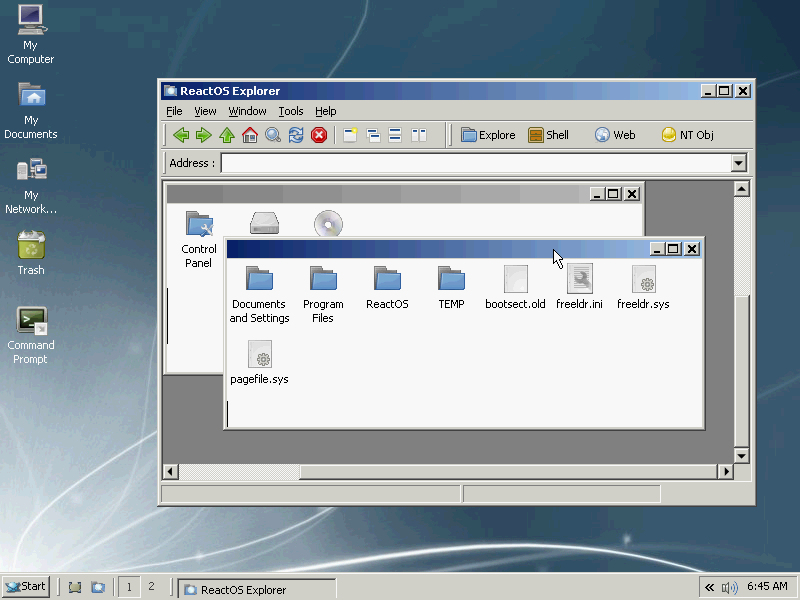Image resolution: width=800 pixels, height=600 pixels.
Task: Open Search with magnifier icon
Action: point(273,135)
